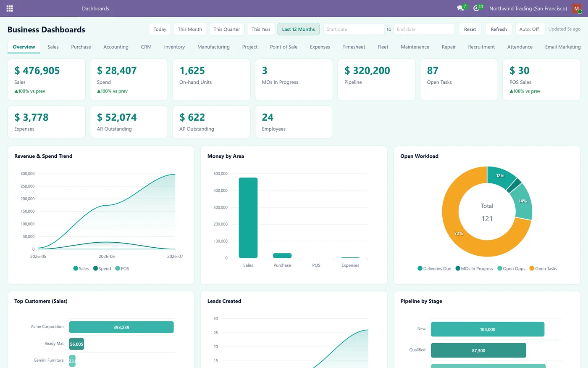This screenshot has height=368, width=588.
Task: Switch to the Point of Sale tab
Action: coord(283,47)
